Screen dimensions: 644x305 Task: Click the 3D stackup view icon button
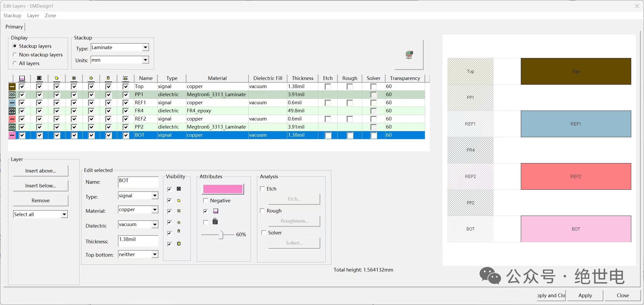coord(409,55)
